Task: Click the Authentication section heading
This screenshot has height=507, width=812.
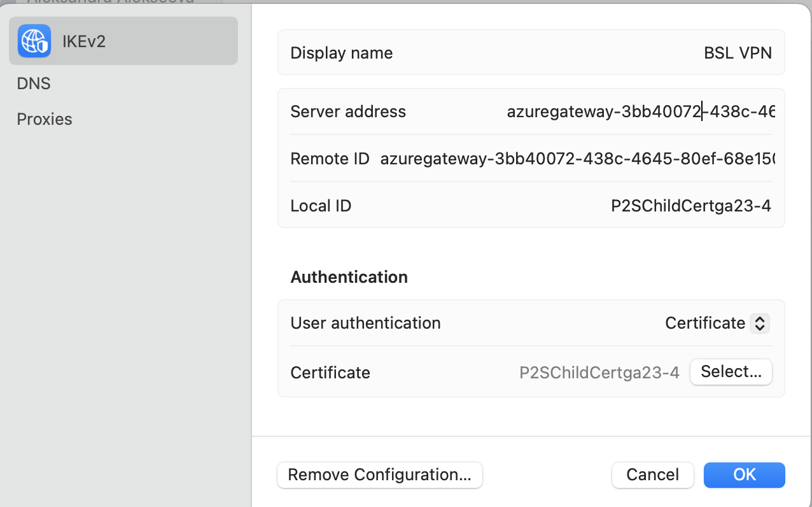Action: (349, 277)
